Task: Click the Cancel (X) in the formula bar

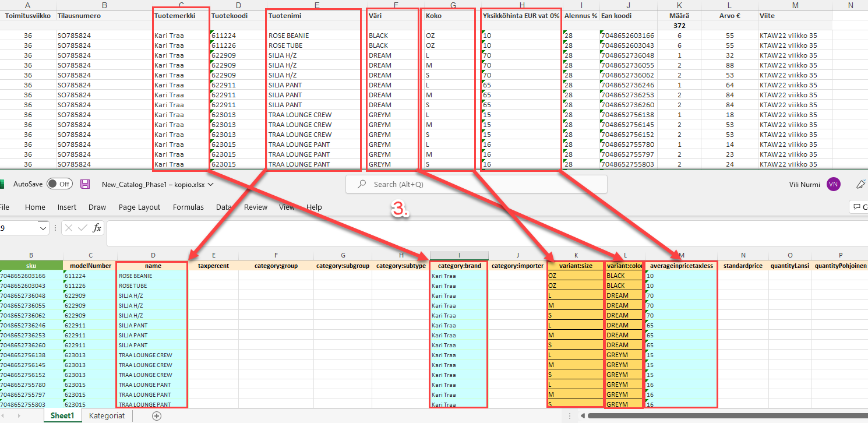Action: (68, 227)
